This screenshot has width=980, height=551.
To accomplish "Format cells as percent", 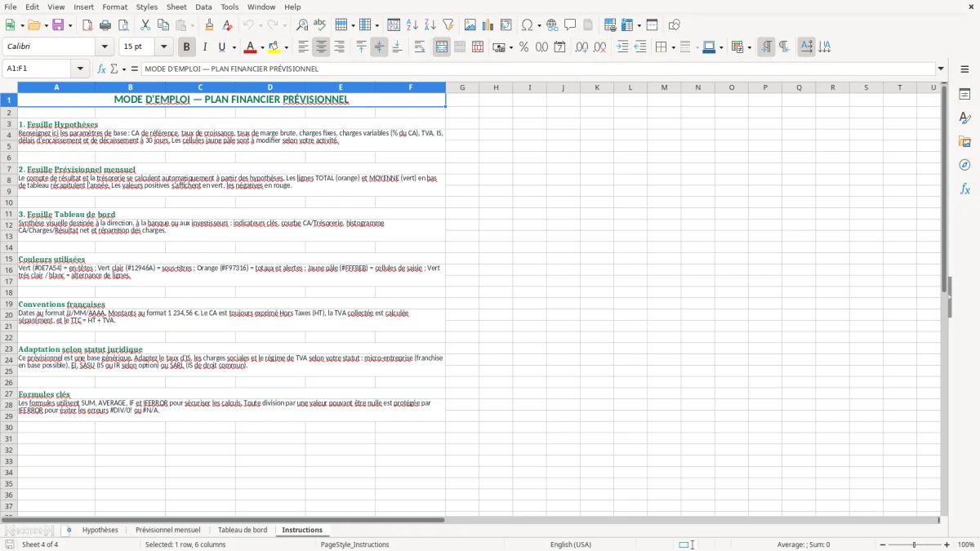I will [523, 47].
